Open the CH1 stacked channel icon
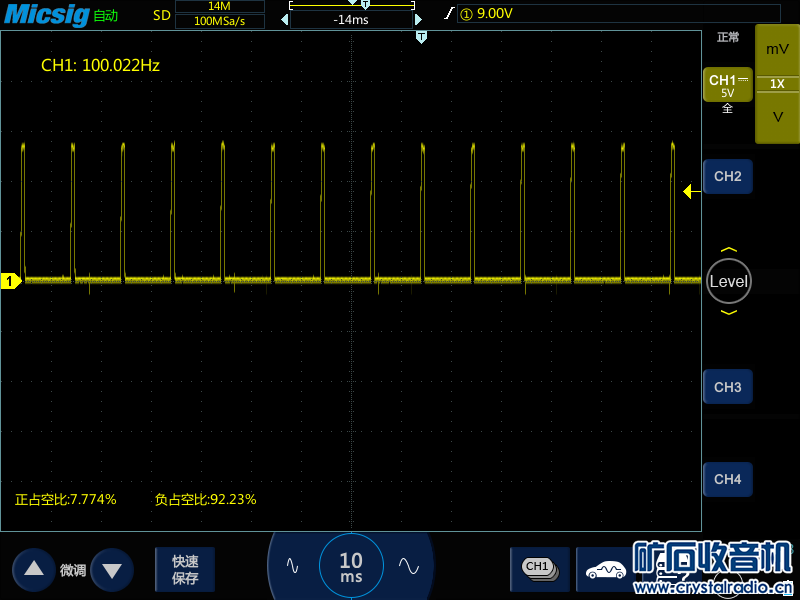This screenshot has width=800, height=600. point(538,567)
